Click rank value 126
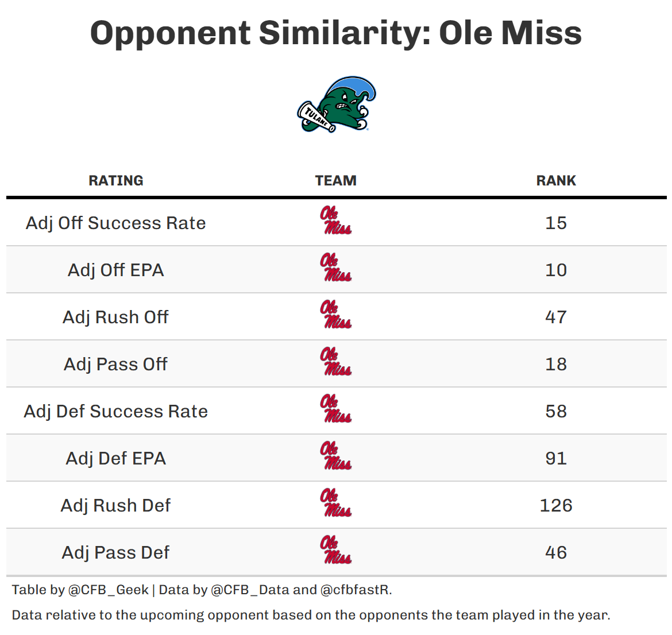 (556, 505)
